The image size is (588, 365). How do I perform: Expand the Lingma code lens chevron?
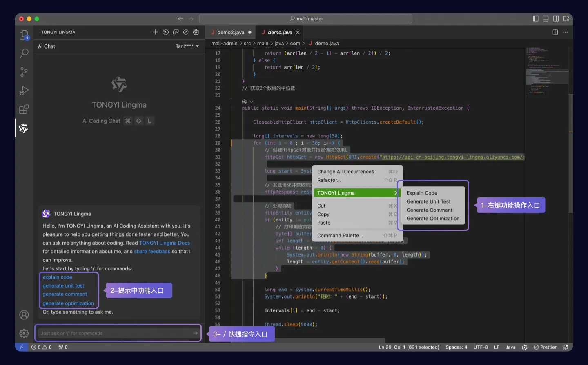coord(252,102)
